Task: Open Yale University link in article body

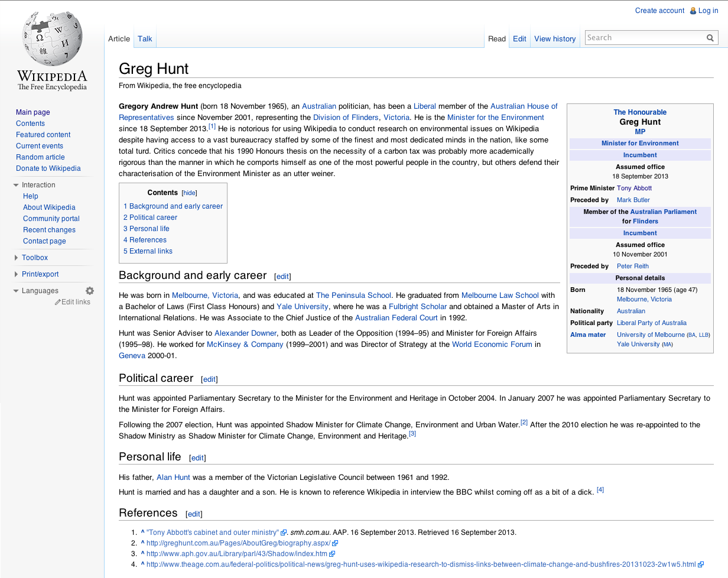Action: tap(303, 307)
